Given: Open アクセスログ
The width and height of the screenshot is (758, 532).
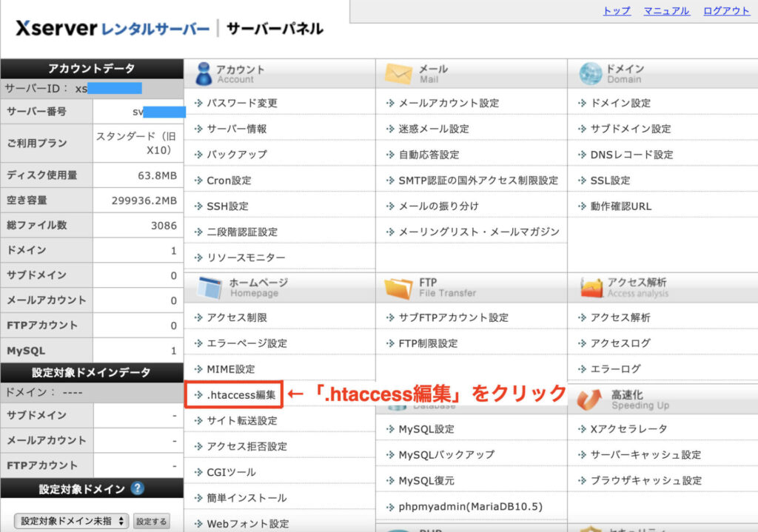Looking at the screenshot, I should click(620, 343).
